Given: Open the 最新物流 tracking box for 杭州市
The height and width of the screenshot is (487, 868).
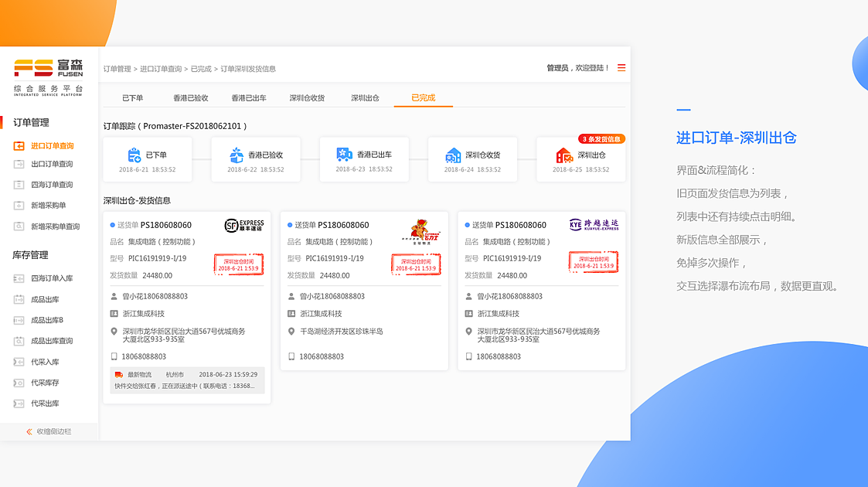Looking at the screenshot, I should 187,380.
